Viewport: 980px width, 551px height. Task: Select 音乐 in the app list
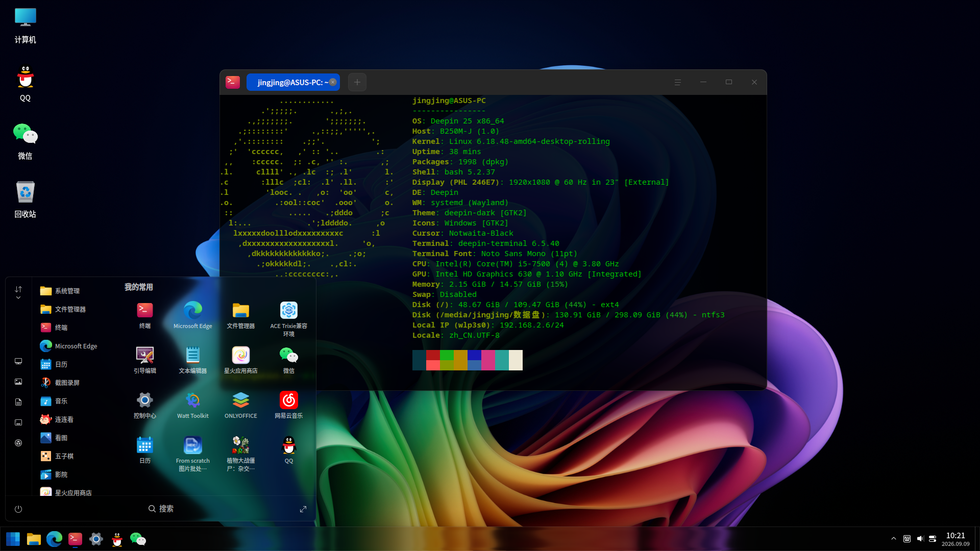click(x=54, y=401)
